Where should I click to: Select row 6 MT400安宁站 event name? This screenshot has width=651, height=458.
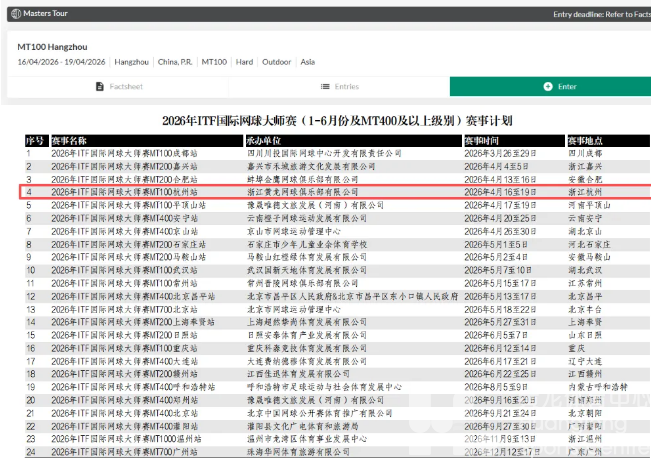point(125,218)
